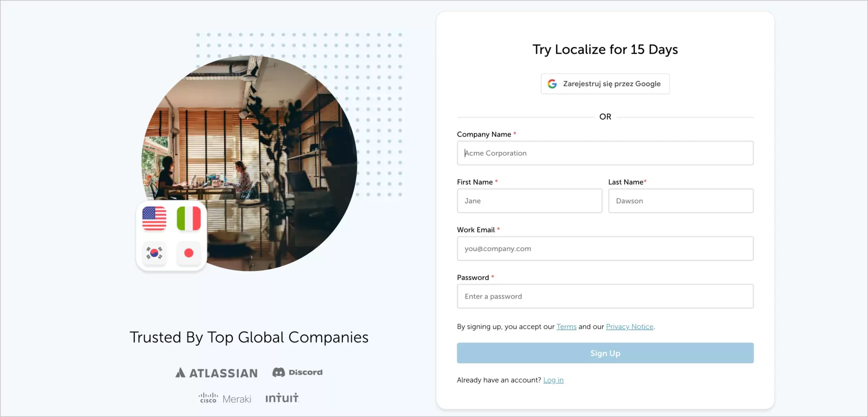Click the Cisco Meraki logo

(225, 398)
